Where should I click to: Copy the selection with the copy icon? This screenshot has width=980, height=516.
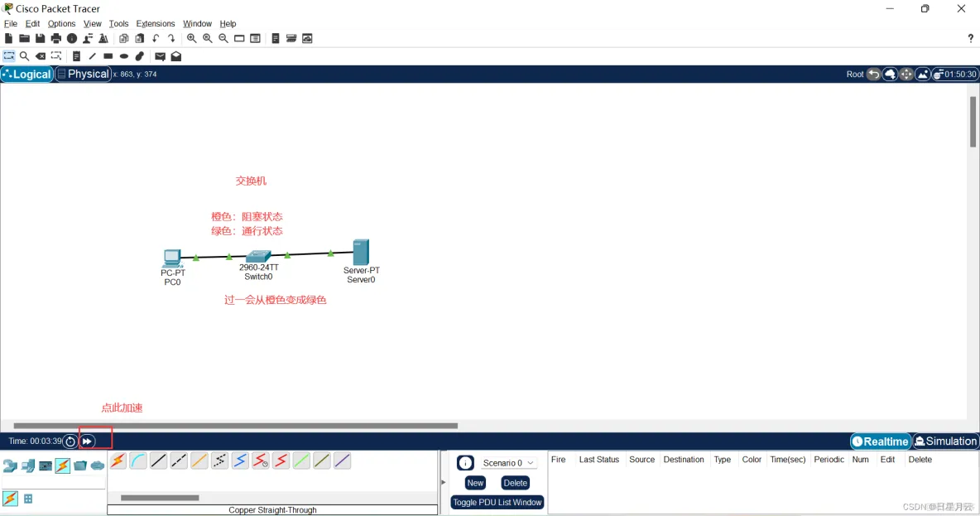click(x=124, y=39)
